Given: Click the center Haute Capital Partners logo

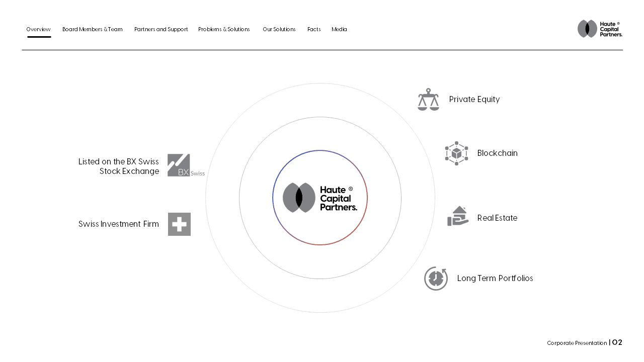Looking at the screenshot, I should click(320, 198).
